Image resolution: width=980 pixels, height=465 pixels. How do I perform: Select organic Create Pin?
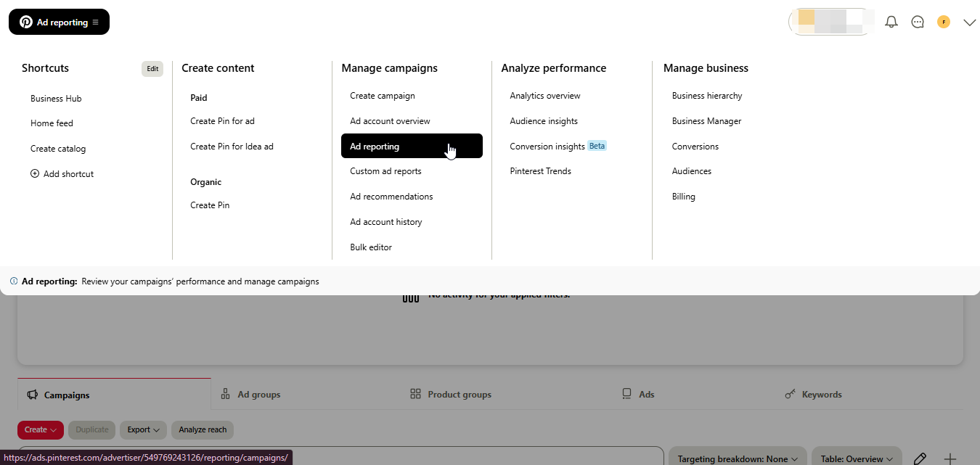coord(210,205)
